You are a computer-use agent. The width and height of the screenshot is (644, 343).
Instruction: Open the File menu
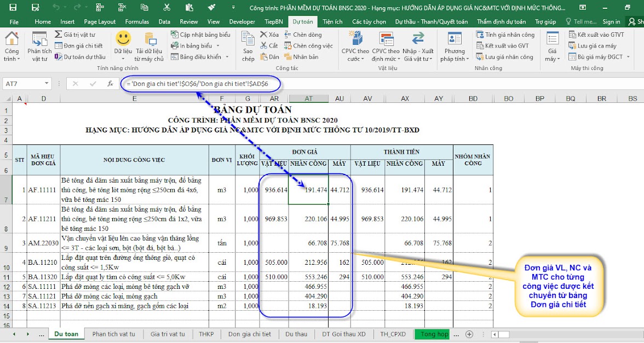pyautogui.click(x=14, y=22)
